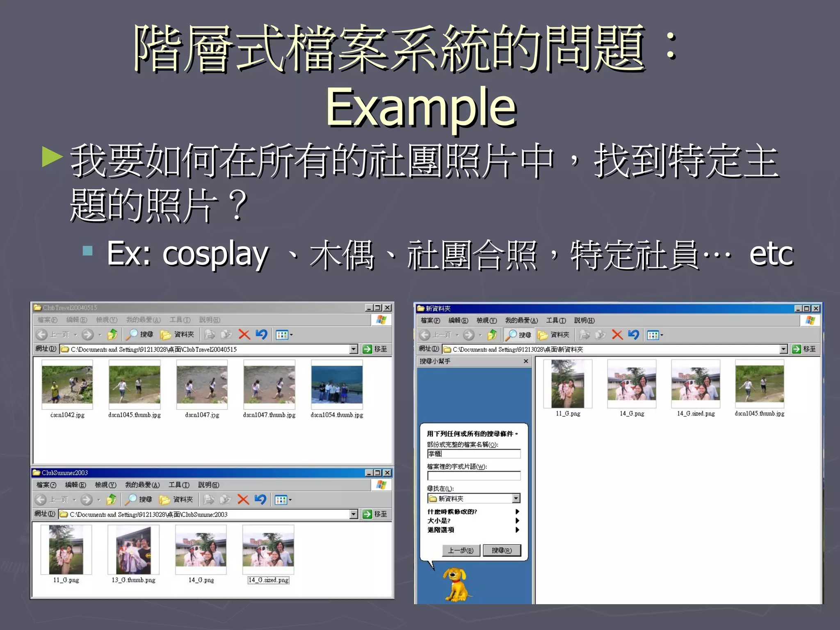Click the 檔案裡的字或片語 text field
840x630 pixels.
[x=474, y=476]
